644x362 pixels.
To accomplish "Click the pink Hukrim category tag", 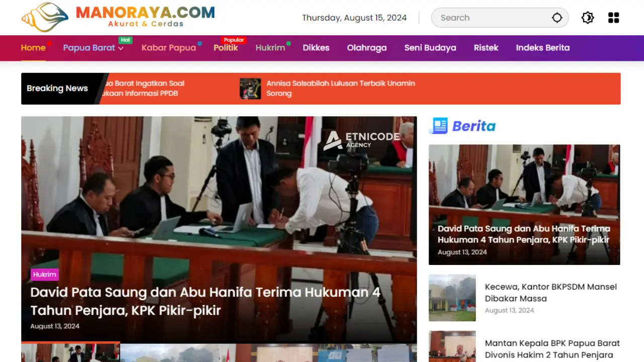I will (45, 275).
